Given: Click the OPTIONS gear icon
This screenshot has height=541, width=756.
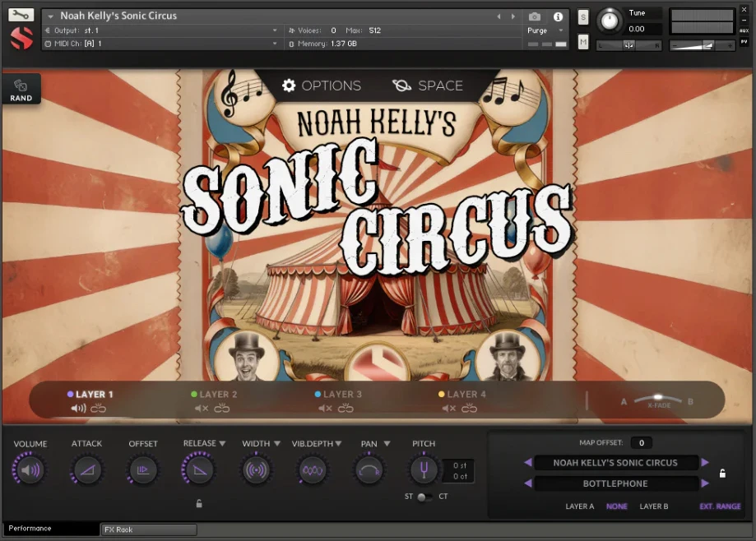Looking at the screenshot, I should pyautogui.click(x=288, y=86).
